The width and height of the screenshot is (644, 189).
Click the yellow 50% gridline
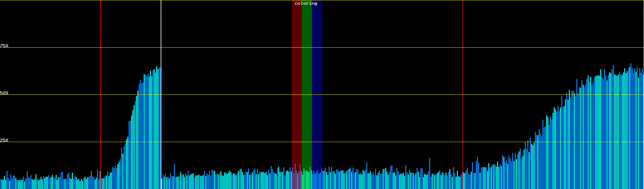click(x=220, y=94)
